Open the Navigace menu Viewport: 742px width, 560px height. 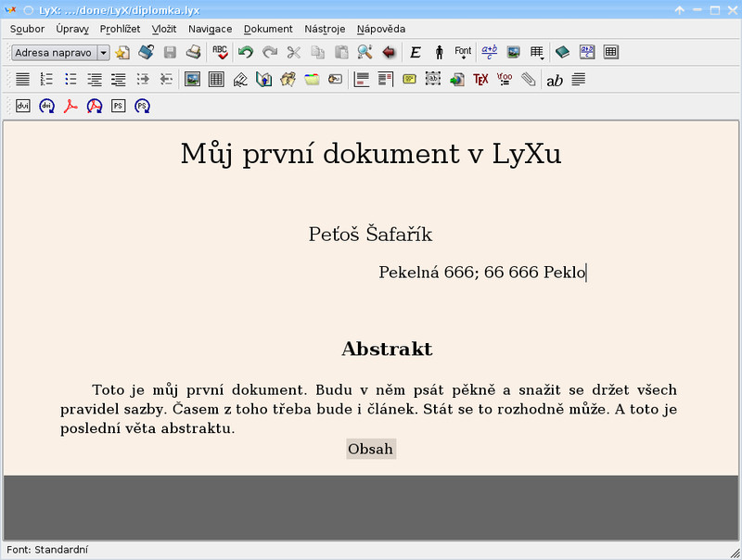[211, 29]
